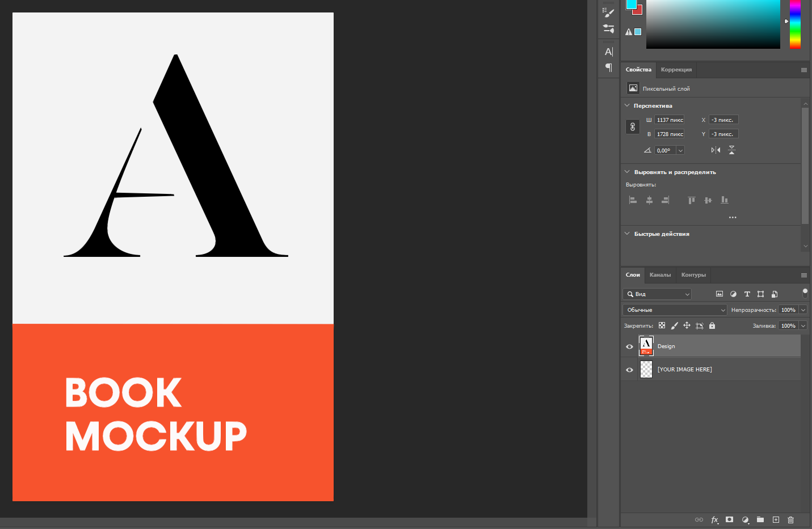Toggle width-height proportion link

click(x=633, y=127)
